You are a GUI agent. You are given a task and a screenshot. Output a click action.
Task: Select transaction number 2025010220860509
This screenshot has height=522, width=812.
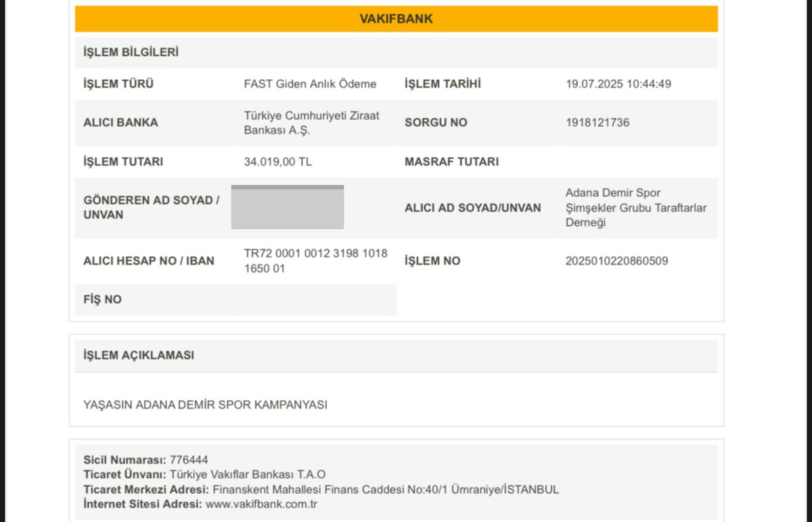click(617, 260)
